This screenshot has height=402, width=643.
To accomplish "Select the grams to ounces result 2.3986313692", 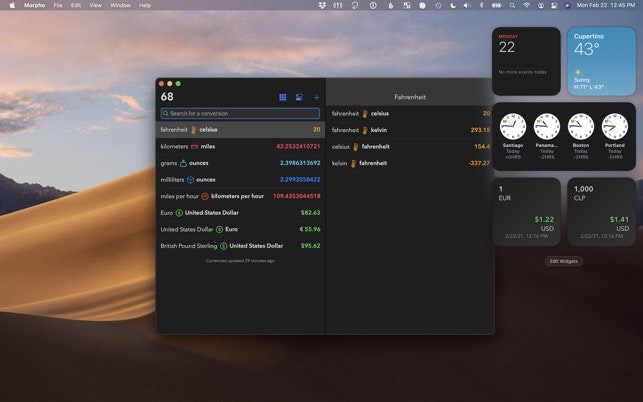I will pyautogui.click(x=300, y=163).
